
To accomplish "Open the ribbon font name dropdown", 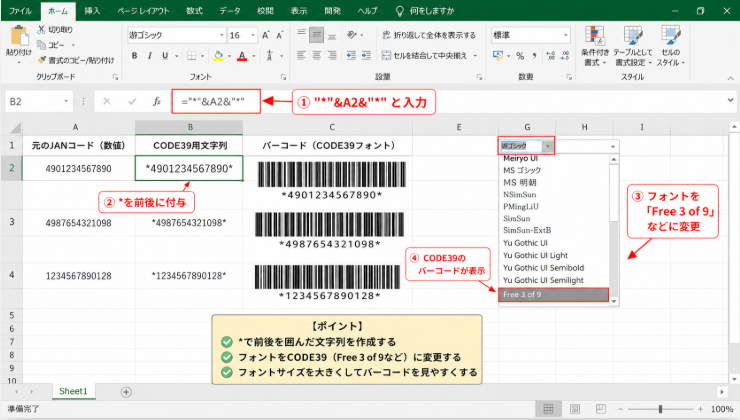I will click(x=221, y=35).
